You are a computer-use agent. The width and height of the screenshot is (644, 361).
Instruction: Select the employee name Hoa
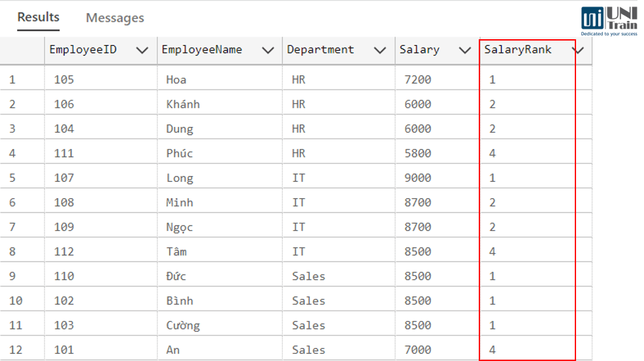(176, 79)
